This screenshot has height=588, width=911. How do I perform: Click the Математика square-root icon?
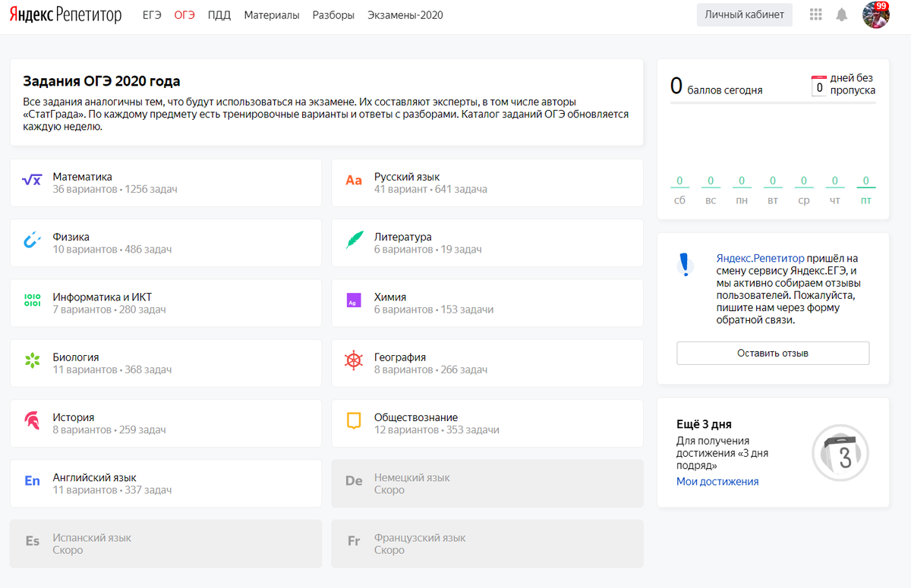(x=32, y=181)
